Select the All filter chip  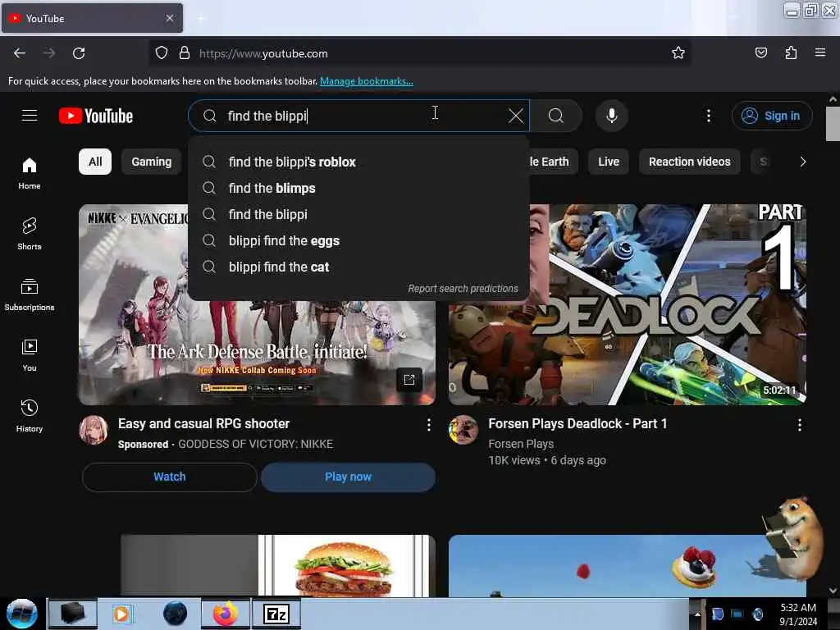point(95,162)
